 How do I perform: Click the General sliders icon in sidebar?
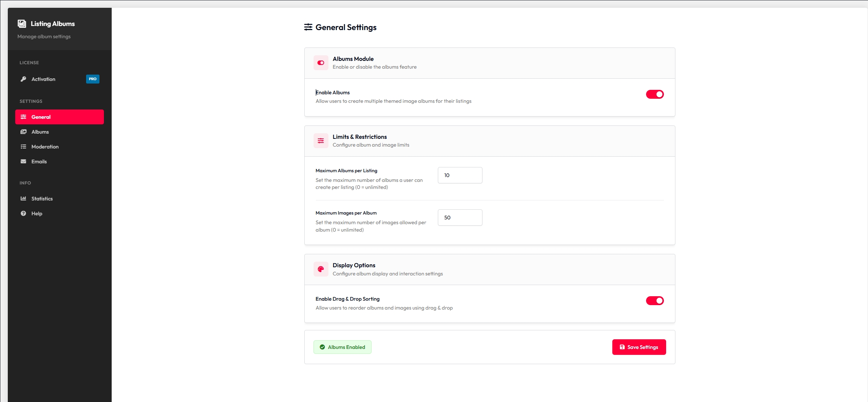click(x=23, y=117)
